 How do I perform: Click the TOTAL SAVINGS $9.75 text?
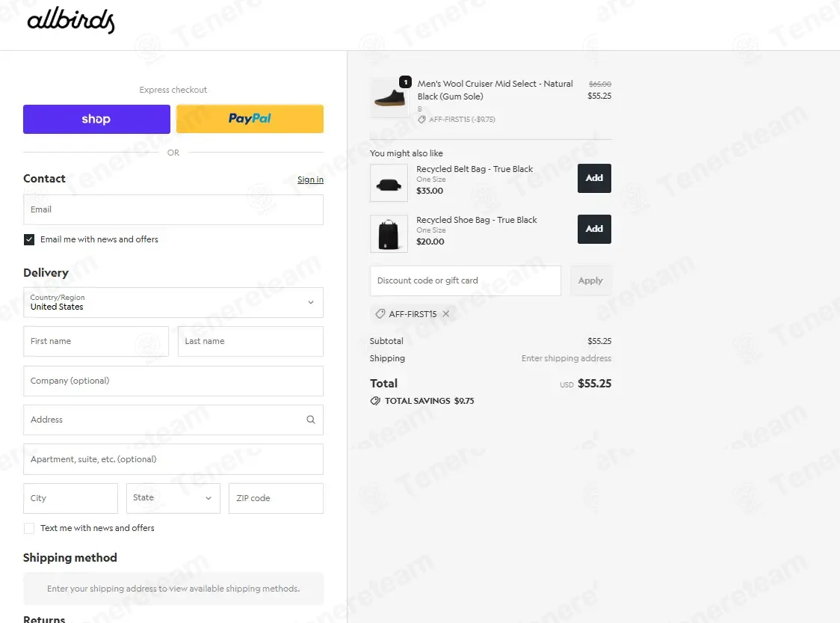tap(429, 401)
